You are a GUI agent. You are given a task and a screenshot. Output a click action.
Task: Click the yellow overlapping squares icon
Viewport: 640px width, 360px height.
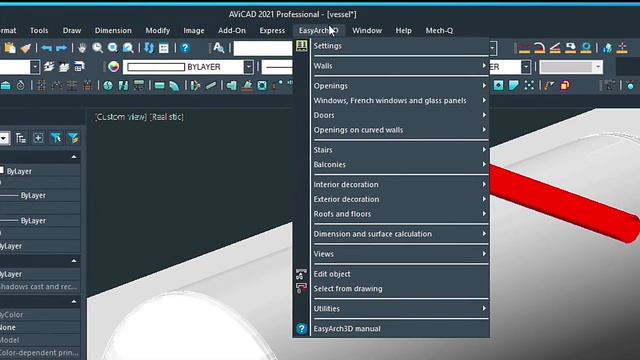[565, 85]
